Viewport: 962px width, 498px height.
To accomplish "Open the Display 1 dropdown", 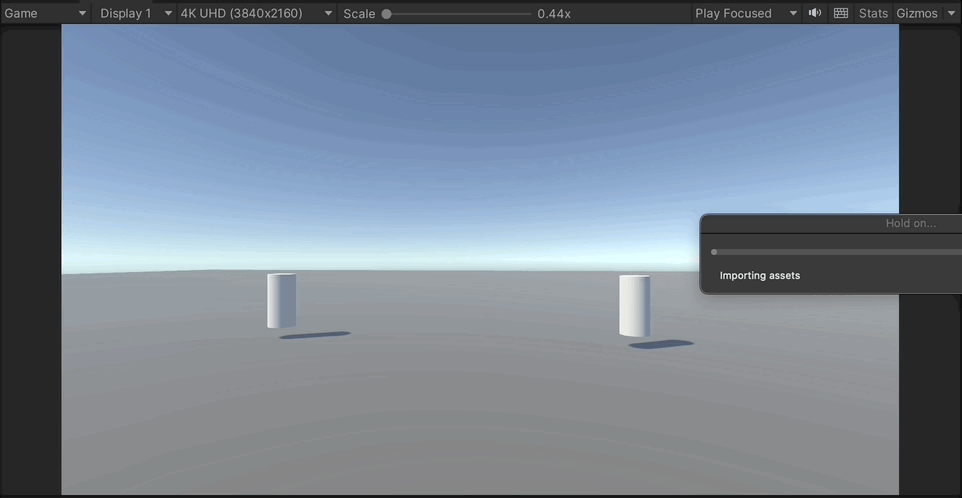I will [136, 13].
